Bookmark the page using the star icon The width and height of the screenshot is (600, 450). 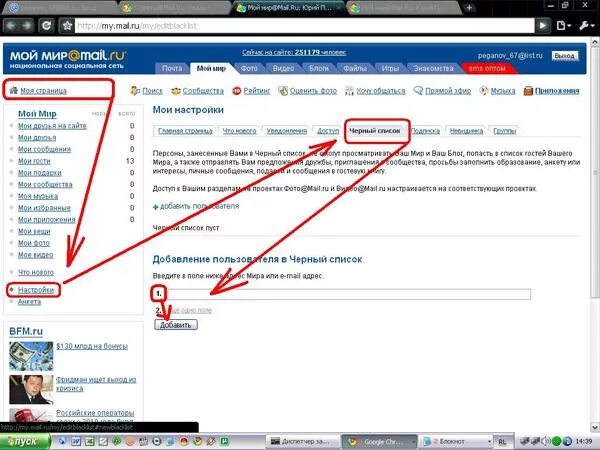click(67, 26)
